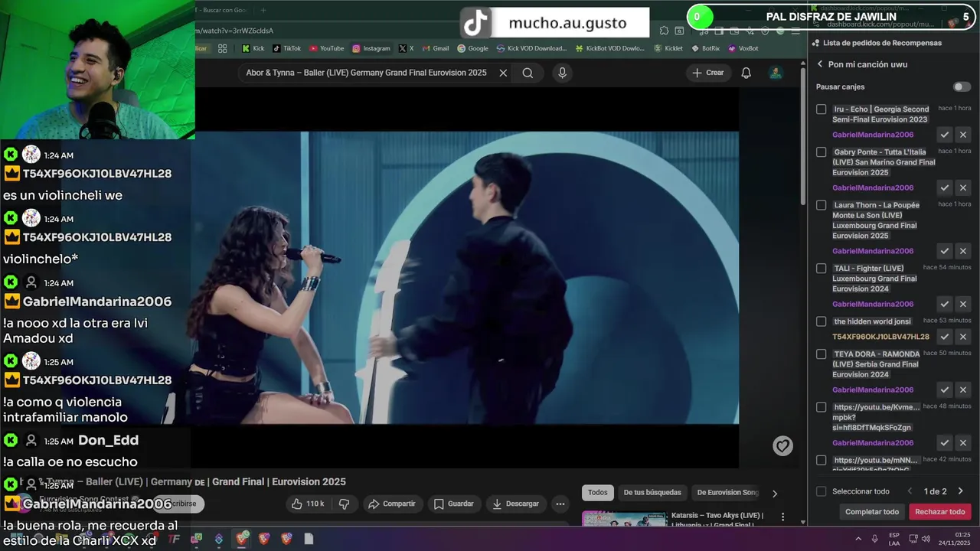Click the Guardar button
This screenshot has width=980, height=551.
point(454,504)
